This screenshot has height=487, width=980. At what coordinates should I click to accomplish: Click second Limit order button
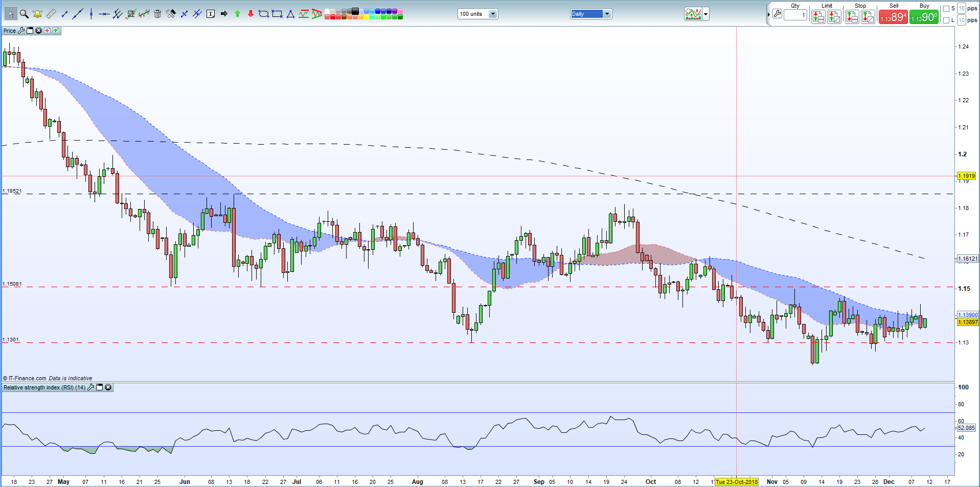[x=834, y=17]
